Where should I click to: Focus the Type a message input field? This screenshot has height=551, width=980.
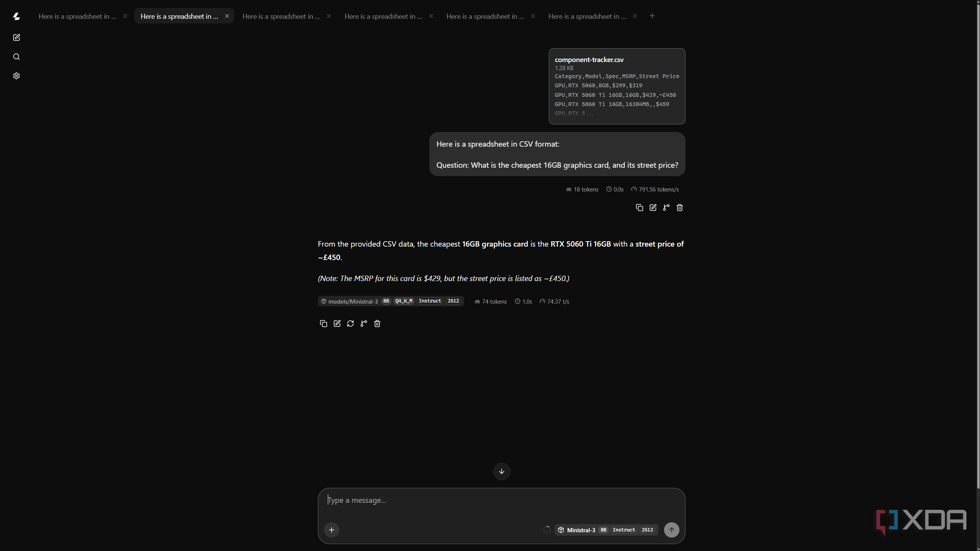point(501,500)
